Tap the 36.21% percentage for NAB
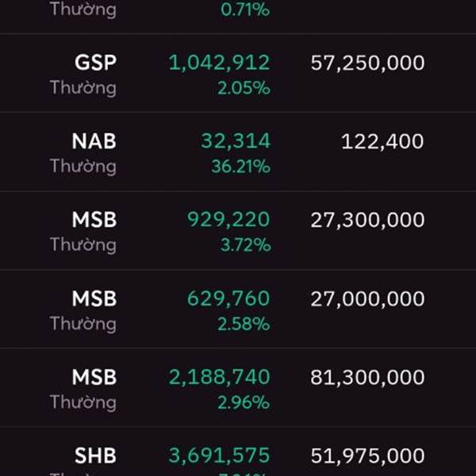This screenshot has width=476, height=476. (x=240, y=167)
